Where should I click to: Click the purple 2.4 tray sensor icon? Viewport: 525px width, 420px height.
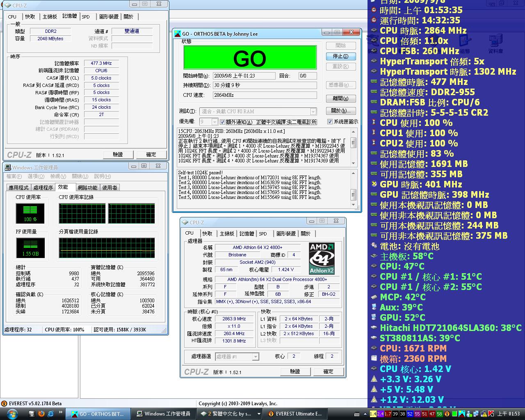[380, 414]
